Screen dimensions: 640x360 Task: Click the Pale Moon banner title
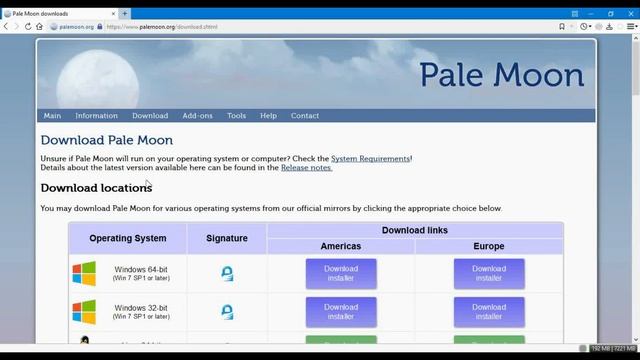[x=502, y=75]
